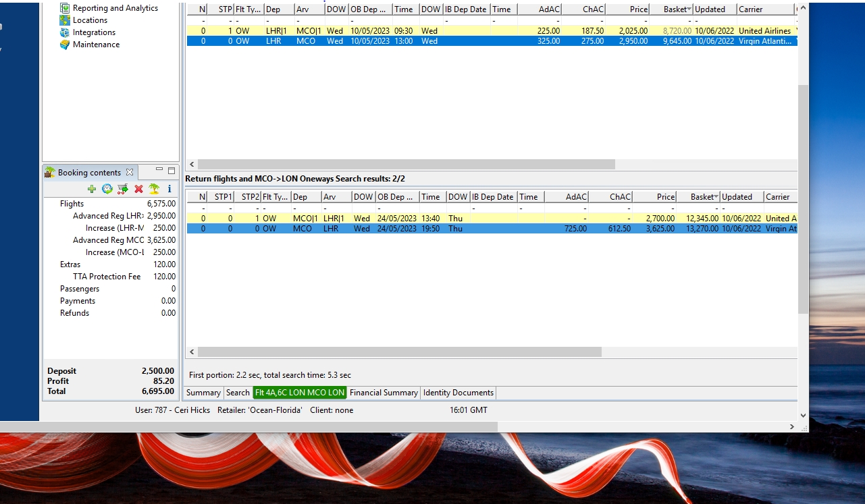Select the 13:40 MCO|1 return flight row
The image size is (865, 504).
492,219
